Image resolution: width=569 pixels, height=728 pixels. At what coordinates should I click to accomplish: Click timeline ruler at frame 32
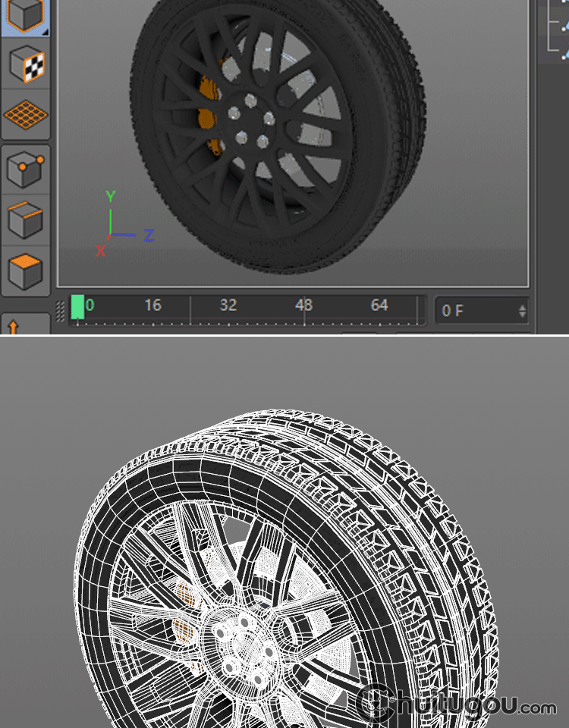coord(228,305)
